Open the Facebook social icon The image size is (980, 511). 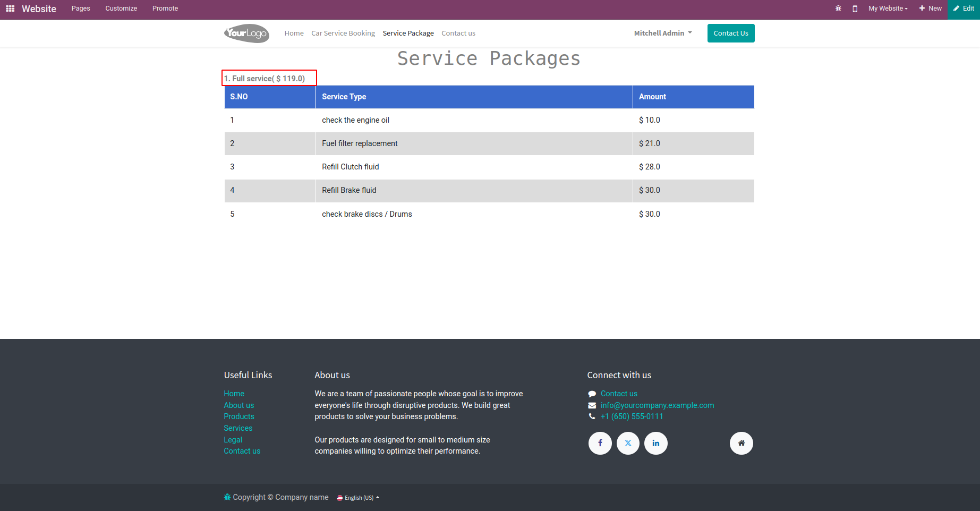[x=600, y=443]
